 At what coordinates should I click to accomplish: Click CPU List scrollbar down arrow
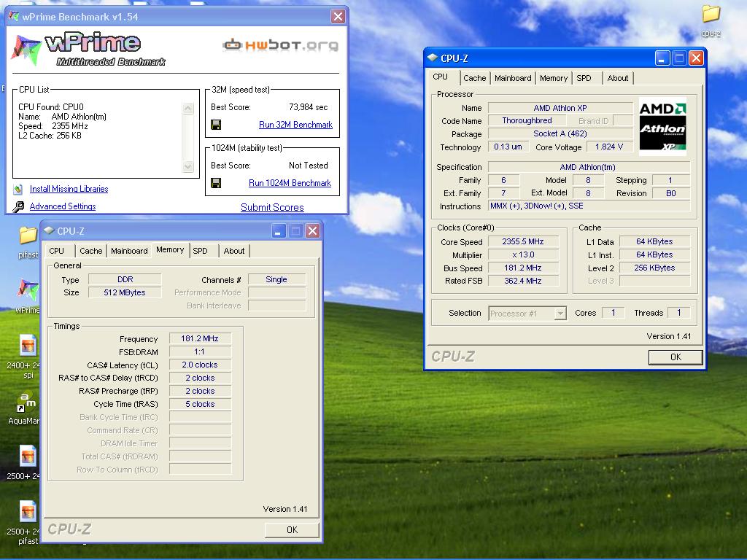(188, 167)
